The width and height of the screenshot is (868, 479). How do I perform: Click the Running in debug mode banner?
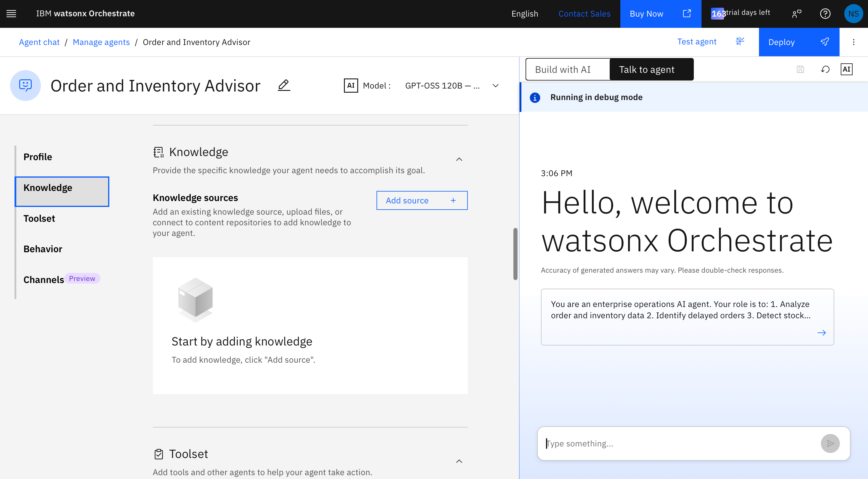[x=694, y=97]
